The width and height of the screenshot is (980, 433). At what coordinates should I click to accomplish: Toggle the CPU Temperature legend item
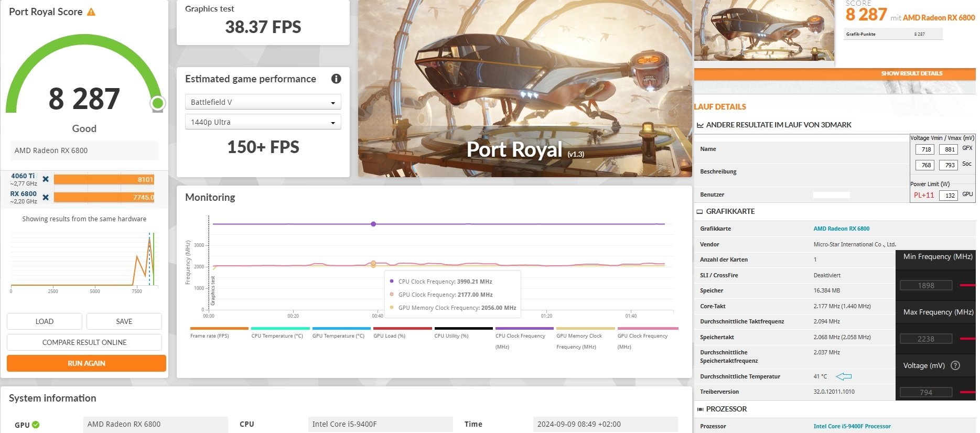click(x=280, y=333)
